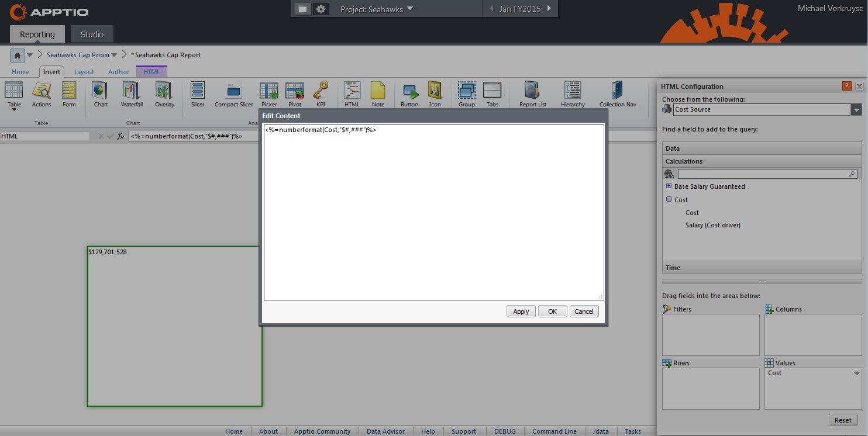Add a Report List component
Image resolution: width=868 pixels, height=436 pixels.
click(x=532, y=94)
